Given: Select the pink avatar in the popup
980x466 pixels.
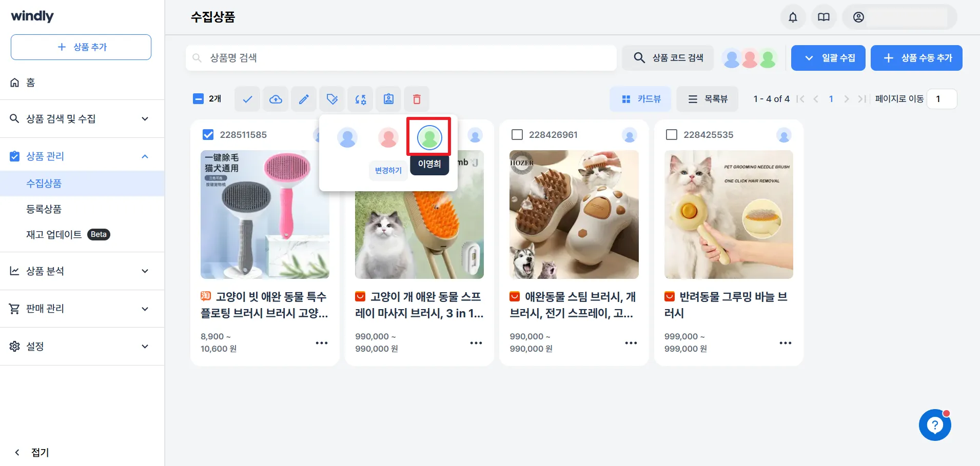Looking at the screenshot, I should click(388, 137).
